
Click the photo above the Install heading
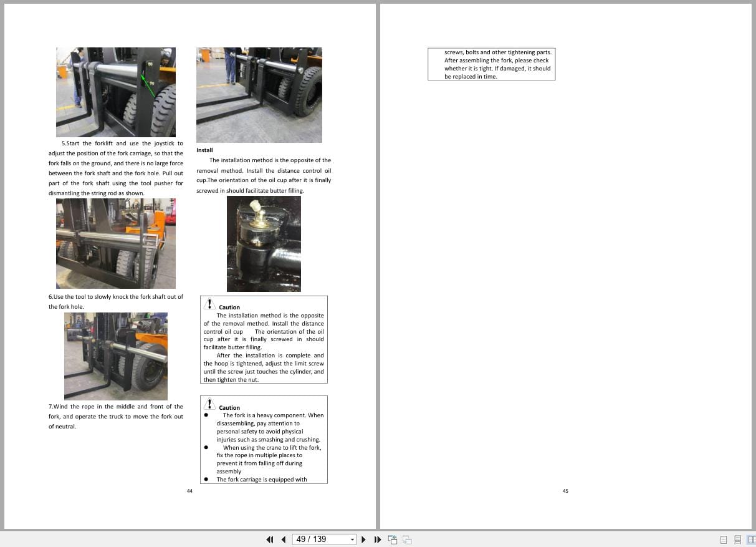pos(259,95)
